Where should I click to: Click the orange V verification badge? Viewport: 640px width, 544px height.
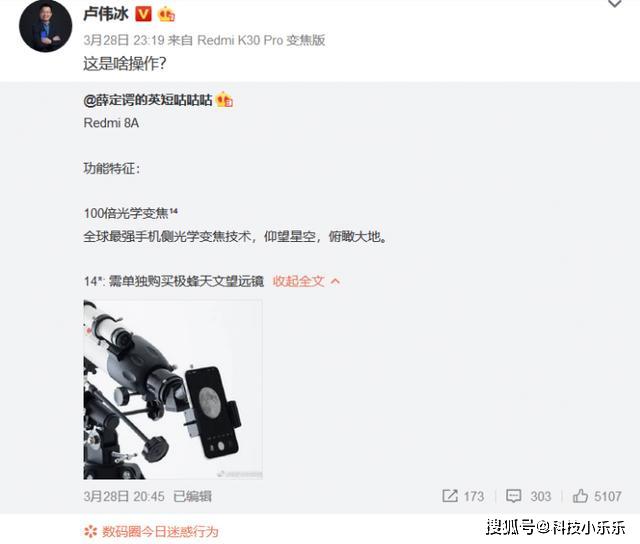click(x=143, y=14)
